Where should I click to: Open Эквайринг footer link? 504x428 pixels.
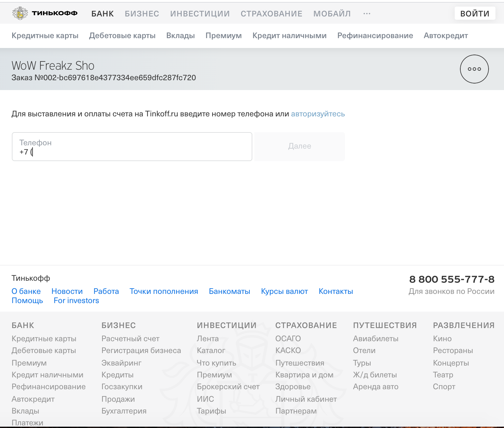122,363
